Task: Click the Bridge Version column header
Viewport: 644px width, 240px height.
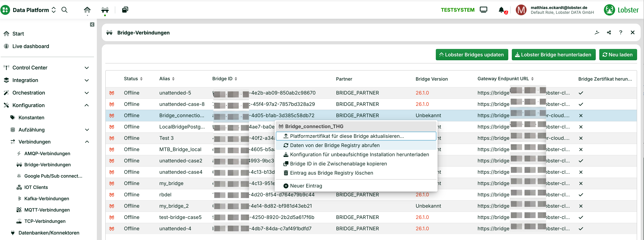Action: (432, 79)
